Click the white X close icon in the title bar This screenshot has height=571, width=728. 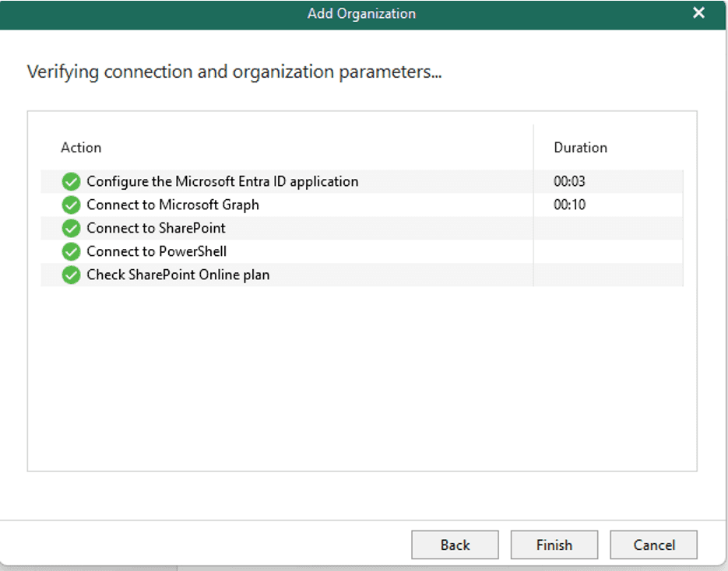(x=698, y=12)
